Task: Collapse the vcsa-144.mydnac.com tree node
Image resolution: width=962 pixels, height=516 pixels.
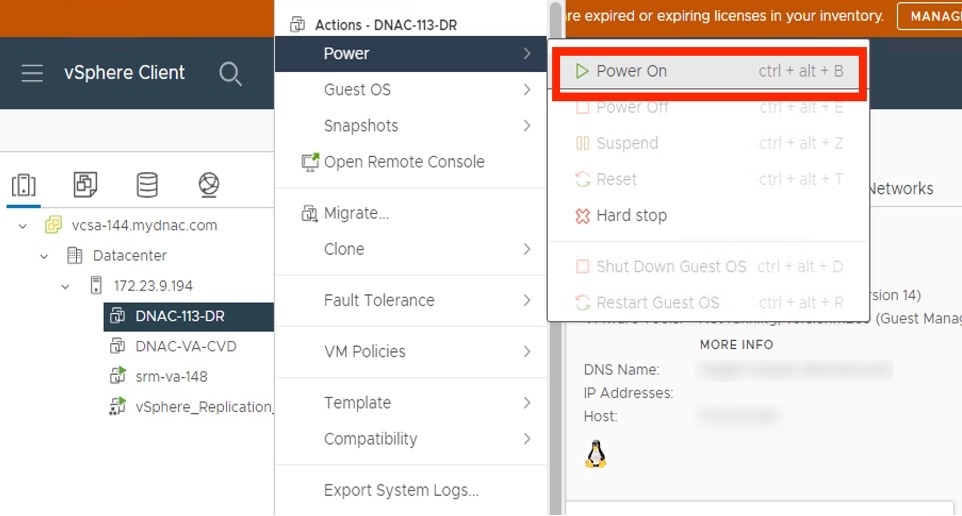Action: (23, 226)
